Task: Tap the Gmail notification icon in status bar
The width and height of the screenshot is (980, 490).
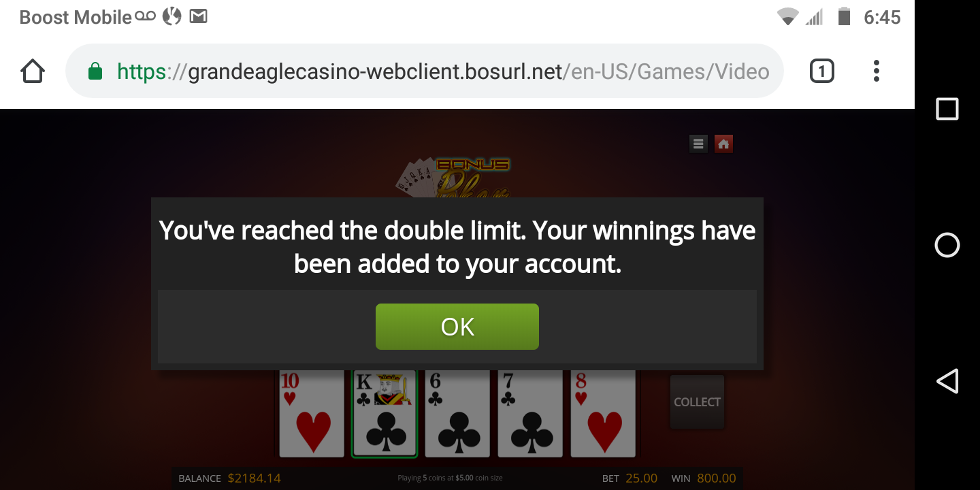Action: click(198, 16)
